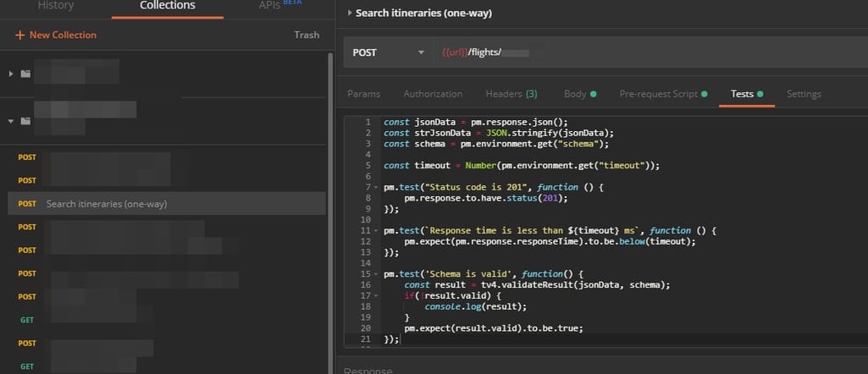Image resolution: width=868 pixels, height=374 pixels.
Task: Open the Pre-request Script tab
Action: coord(663,94)
